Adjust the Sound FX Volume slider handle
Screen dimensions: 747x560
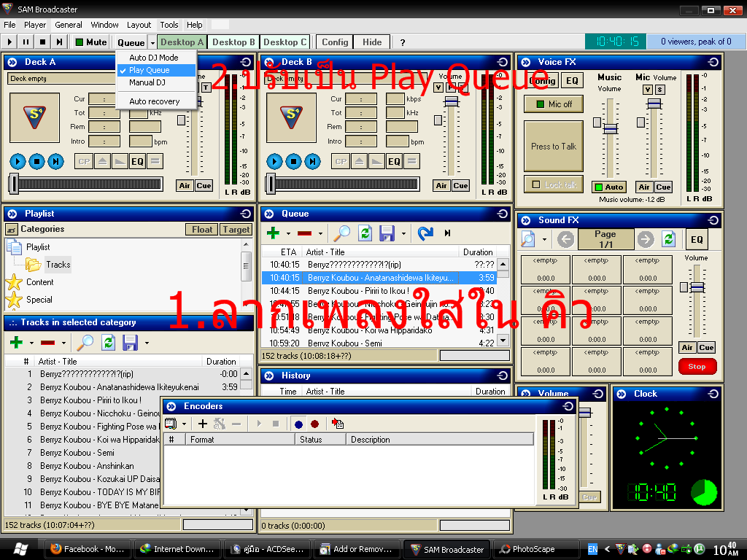tap(697, 287)
